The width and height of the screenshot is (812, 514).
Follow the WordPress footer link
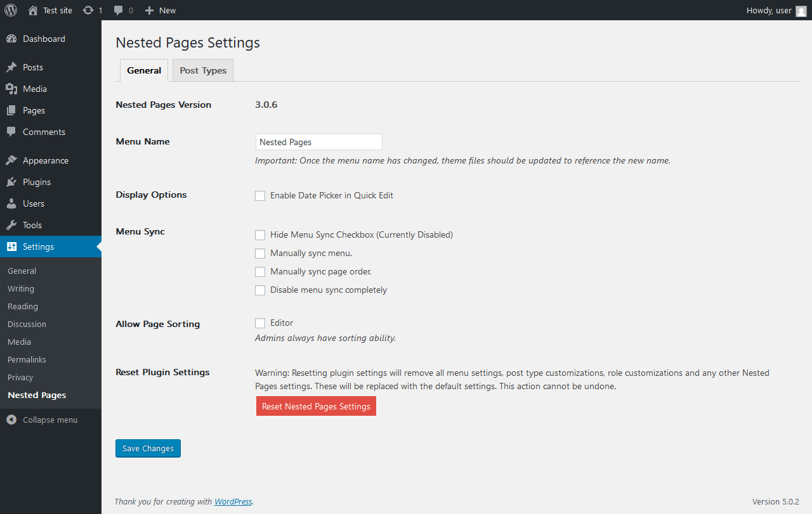coord(233,501)
